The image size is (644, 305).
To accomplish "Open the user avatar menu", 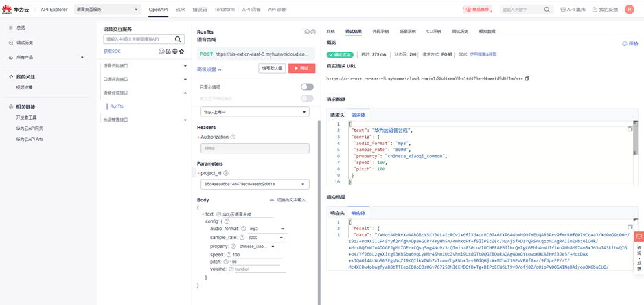I will click(x=629, y=10).
